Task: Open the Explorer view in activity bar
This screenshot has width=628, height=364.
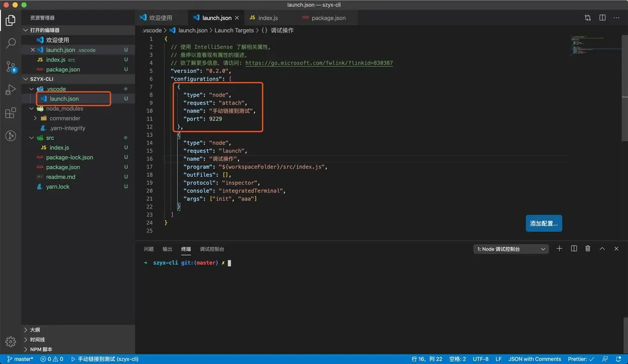Action: (11, 21)
